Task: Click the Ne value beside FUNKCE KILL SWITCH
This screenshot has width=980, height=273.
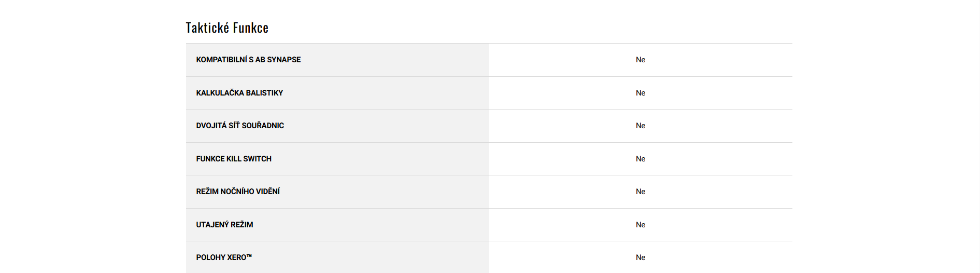Action: pos(641,159)
